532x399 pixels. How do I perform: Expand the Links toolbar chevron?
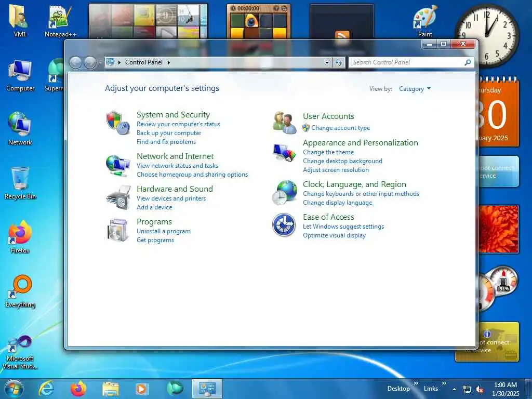coord(444,383)
